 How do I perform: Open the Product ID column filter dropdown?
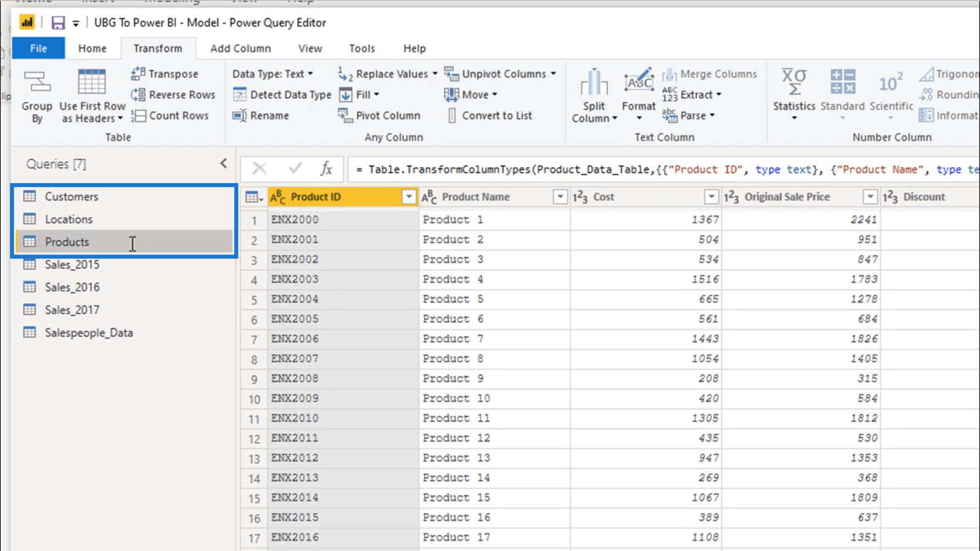409,197
